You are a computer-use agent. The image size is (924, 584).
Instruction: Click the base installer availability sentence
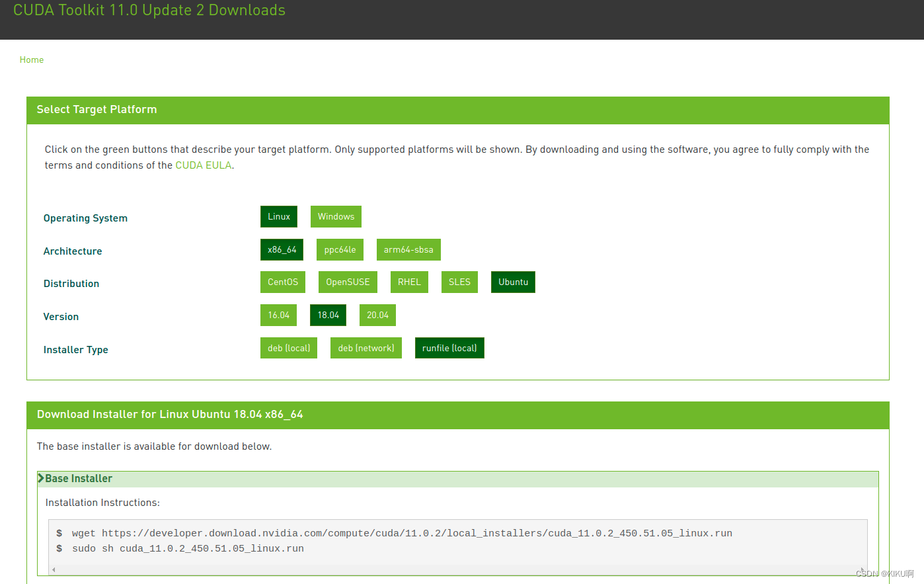(x=154, y=446)
